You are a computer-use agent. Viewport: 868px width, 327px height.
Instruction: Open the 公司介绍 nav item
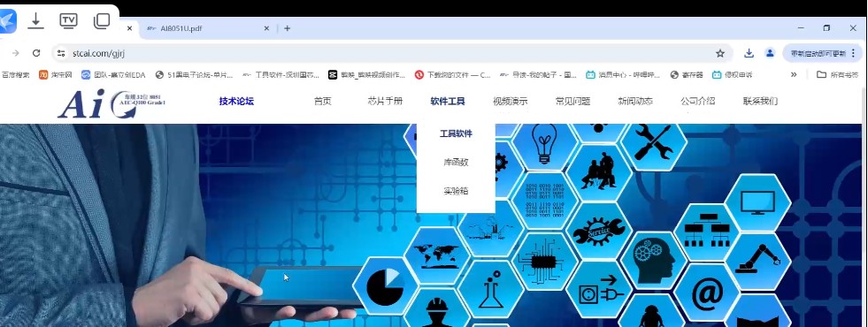tap(698, 102)
